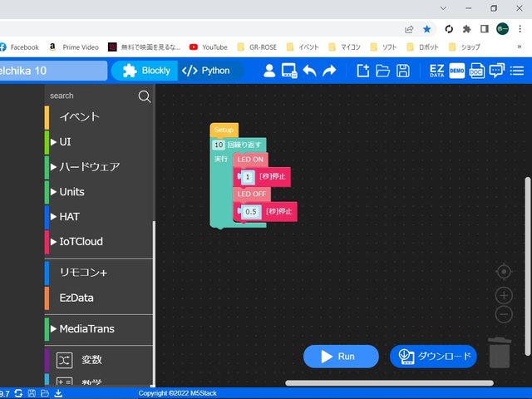Screen dimensions: 532x399
Task: Open a saved project folder
Action: (x=382, y=71)
